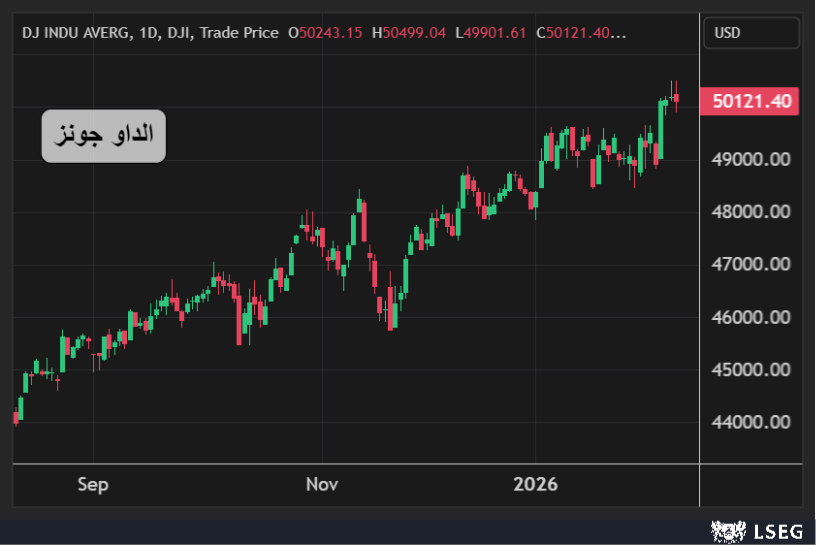Open the USD currency selector
Viewport: 816px width, 545px height.
point(750,33)
